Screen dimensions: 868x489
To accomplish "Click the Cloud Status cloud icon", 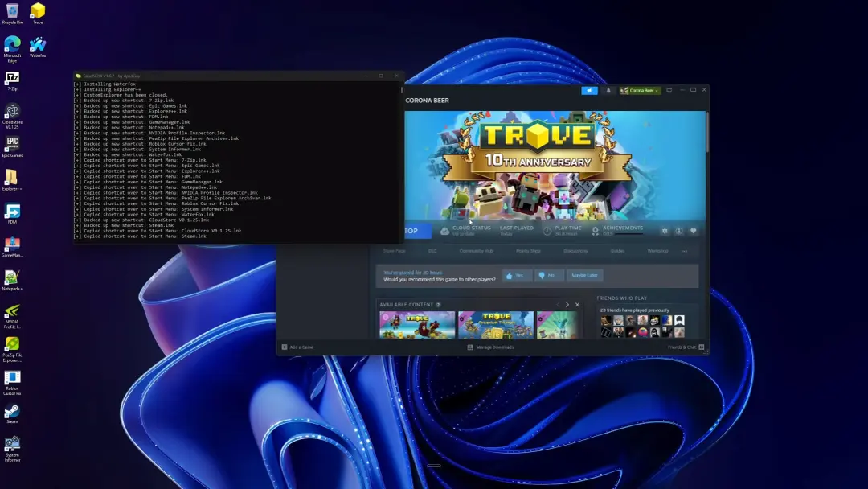I will (x=444, y=231).
